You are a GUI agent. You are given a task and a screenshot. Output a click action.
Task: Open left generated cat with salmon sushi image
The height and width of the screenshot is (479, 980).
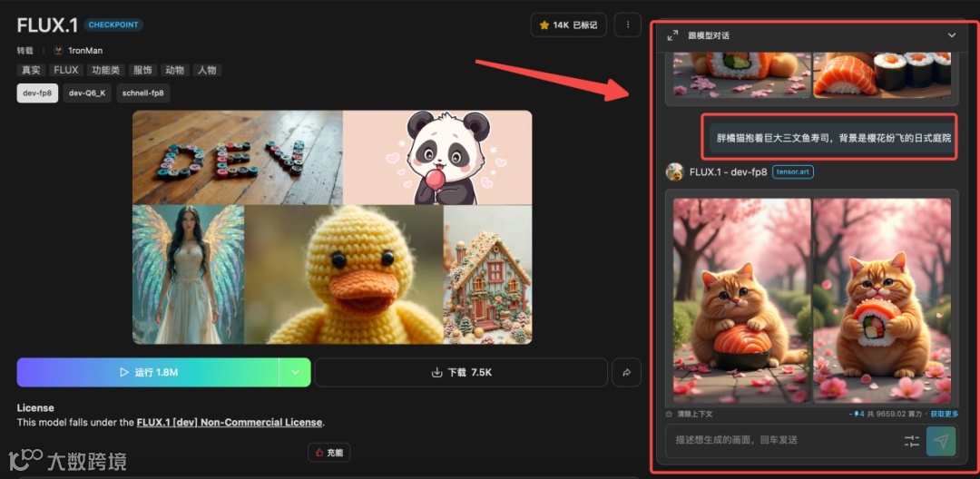[x=742, y=300]
